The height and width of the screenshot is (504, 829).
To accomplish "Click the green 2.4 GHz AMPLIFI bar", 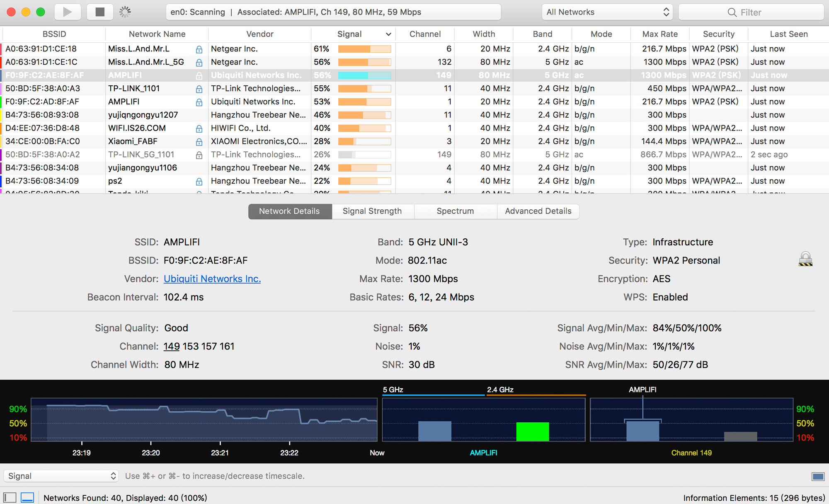I will pyautogui.click(x=532, y=431).
